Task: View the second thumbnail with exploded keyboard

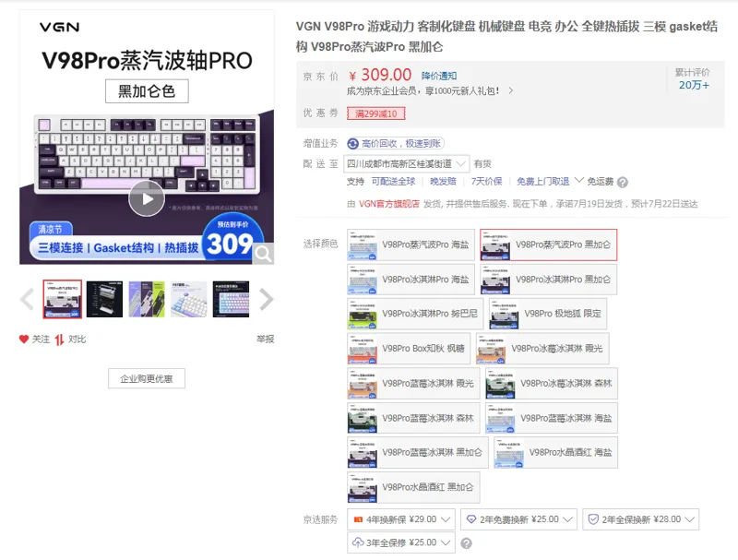Action: coord(104,299)
